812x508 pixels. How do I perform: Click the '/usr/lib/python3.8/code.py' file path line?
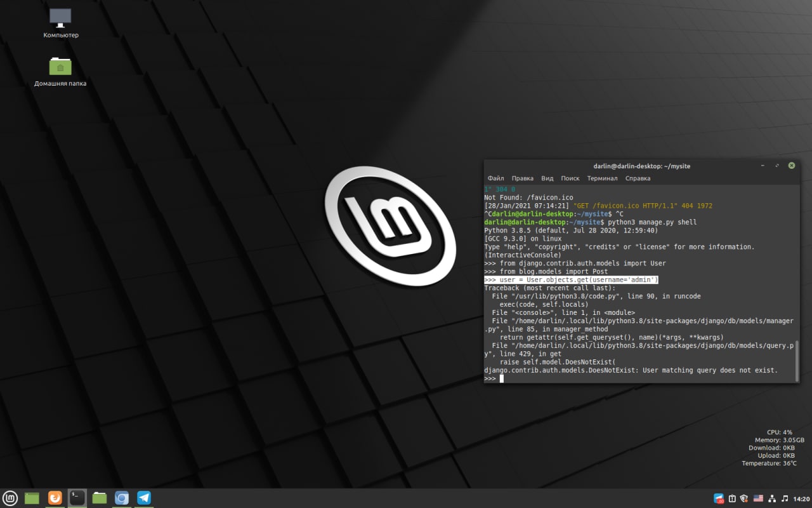[x=596, y=297]
